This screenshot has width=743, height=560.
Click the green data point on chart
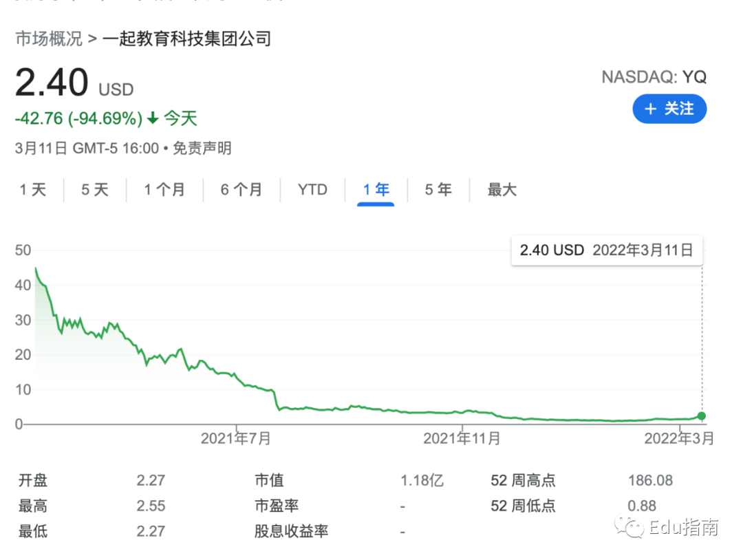click(x=701, y=416)
